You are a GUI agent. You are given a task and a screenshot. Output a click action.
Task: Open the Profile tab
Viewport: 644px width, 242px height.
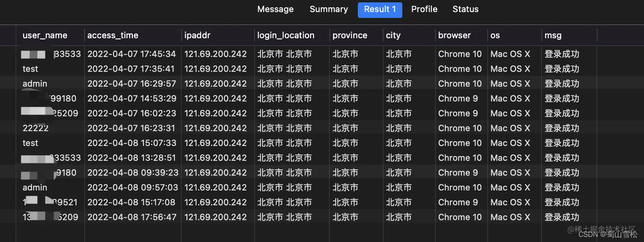(x=424, y=9)
